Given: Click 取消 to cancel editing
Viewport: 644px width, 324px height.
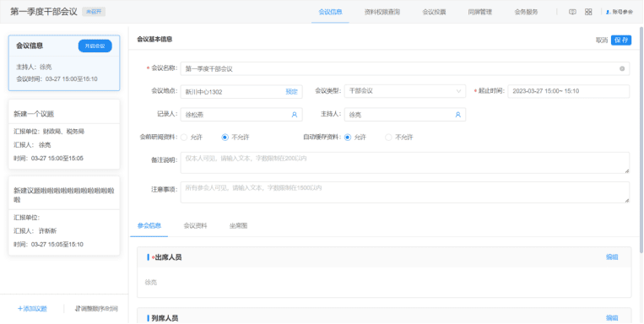Looking at the screenshot, I should 602,40.
